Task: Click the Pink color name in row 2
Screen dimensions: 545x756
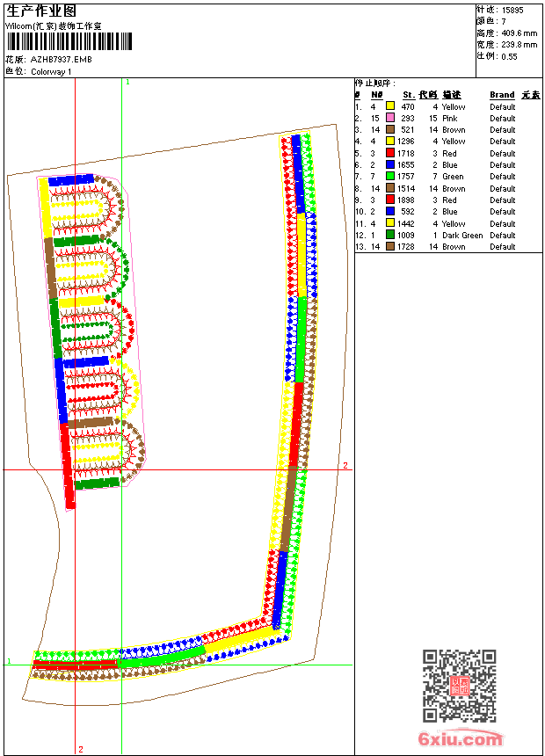Action: (449, 118)
